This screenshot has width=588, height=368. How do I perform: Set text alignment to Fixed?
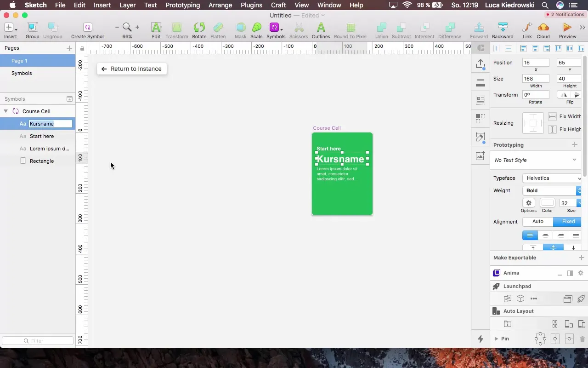coord(568,222)
